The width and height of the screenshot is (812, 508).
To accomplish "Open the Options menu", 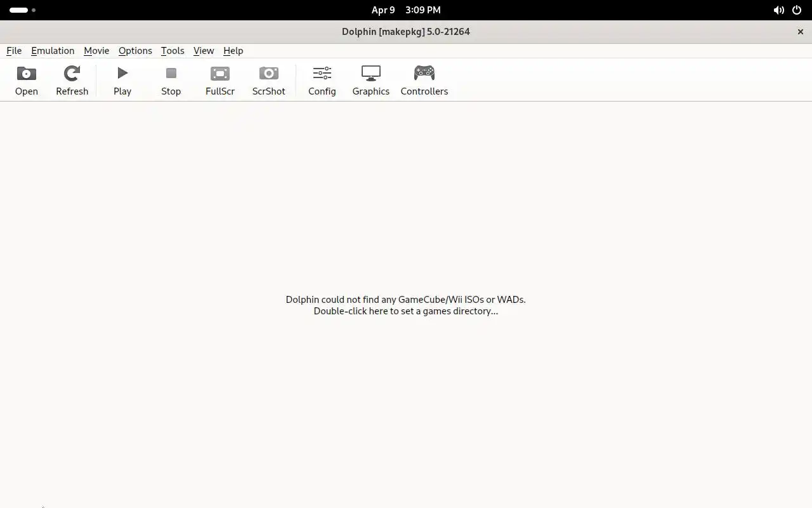I will click(x=135, y=51).
